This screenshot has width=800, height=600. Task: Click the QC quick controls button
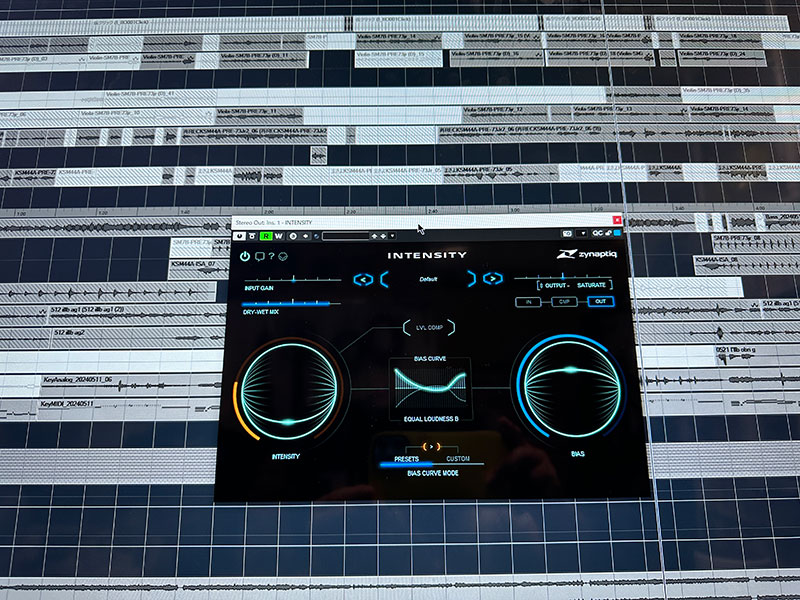597,233
